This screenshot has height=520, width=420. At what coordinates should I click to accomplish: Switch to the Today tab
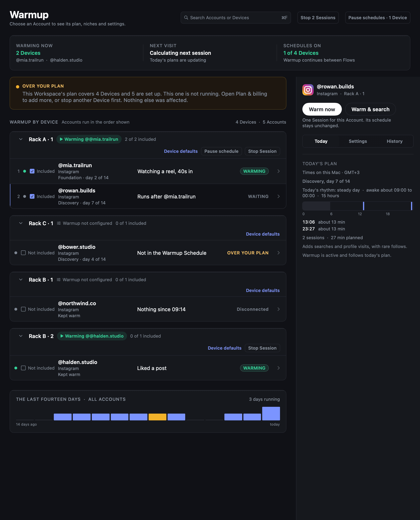[321, 141]
